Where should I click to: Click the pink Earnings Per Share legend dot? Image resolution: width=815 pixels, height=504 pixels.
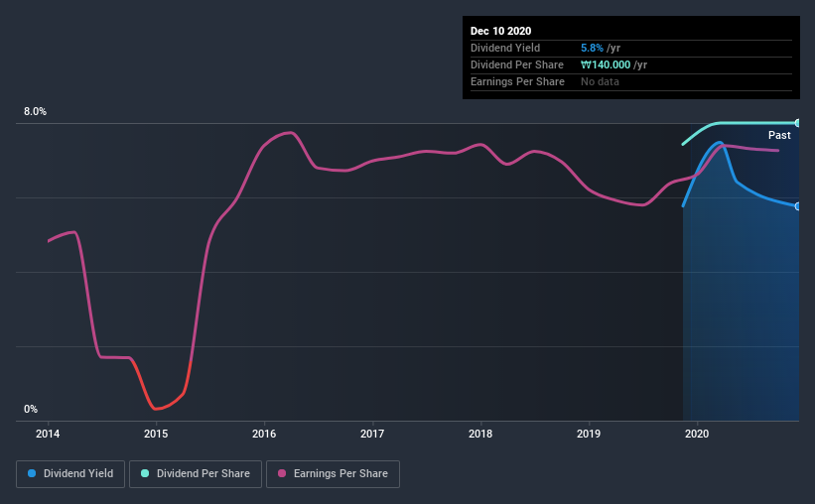click(x=282, y=473)
